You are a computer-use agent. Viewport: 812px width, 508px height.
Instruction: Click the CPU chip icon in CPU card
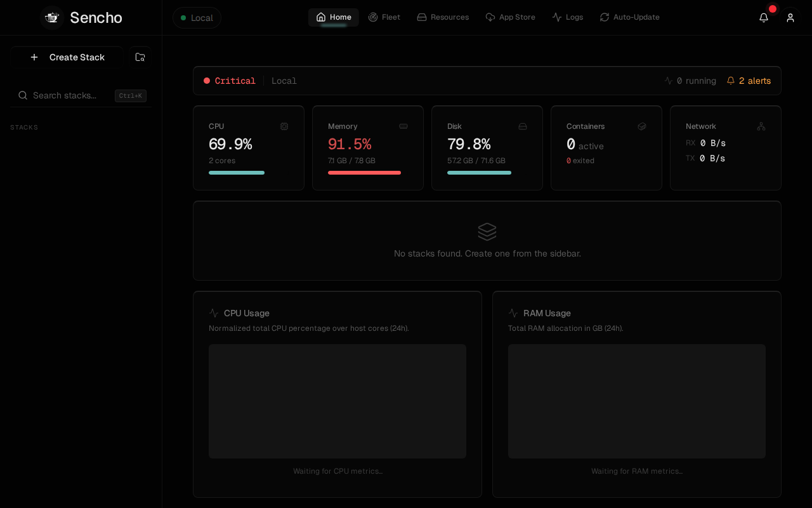(284, 126)
